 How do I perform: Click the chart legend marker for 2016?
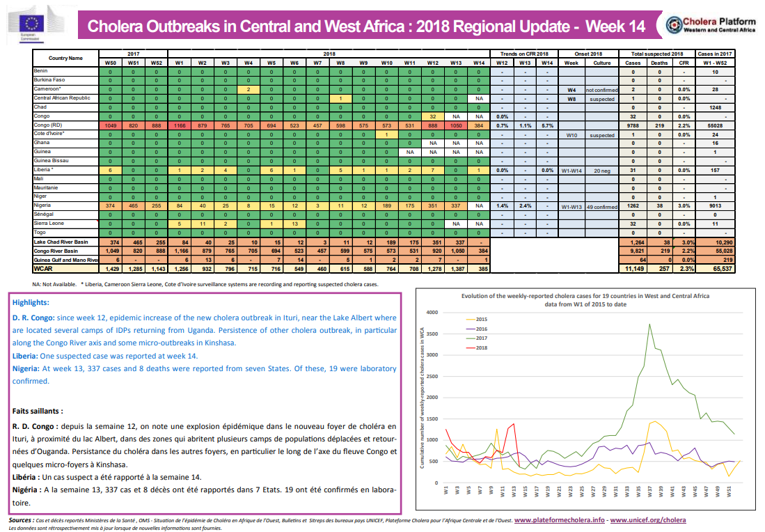[472, 329]
